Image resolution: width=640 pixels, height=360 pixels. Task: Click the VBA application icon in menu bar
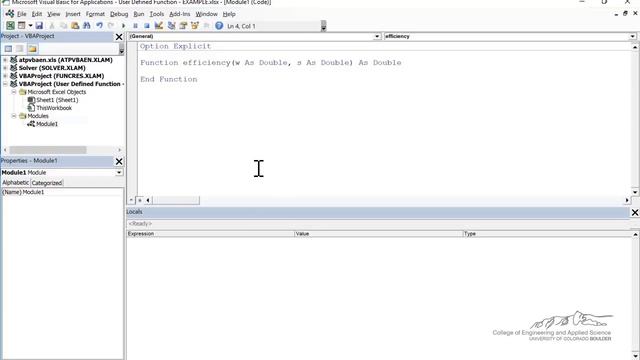(x=9, y=14)
